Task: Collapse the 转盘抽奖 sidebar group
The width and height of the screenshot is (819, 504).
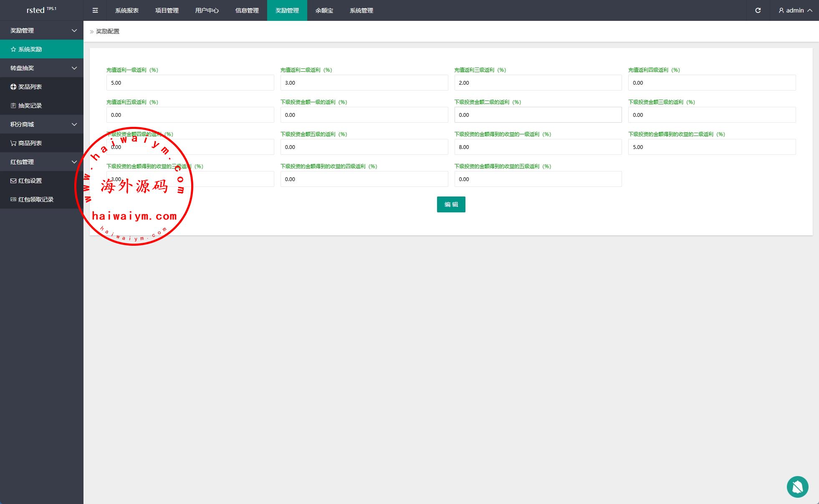Action: [42, 68]
